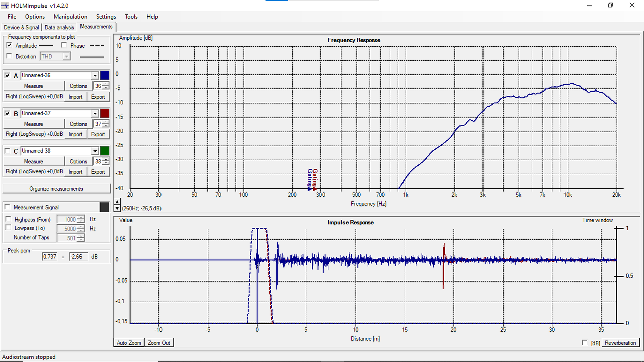Click the '(260Hz; -26,5 dB)' cursor readout
Viewport: 644px width, 362px height.
coord(142,208)
